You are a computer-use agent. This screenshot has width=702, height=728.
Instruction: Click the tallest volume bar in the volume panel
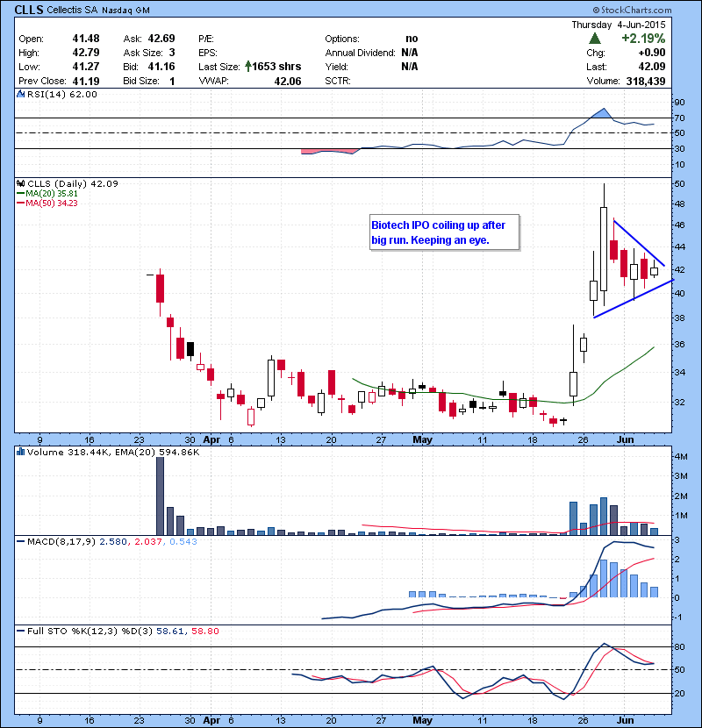click(160, 496)
